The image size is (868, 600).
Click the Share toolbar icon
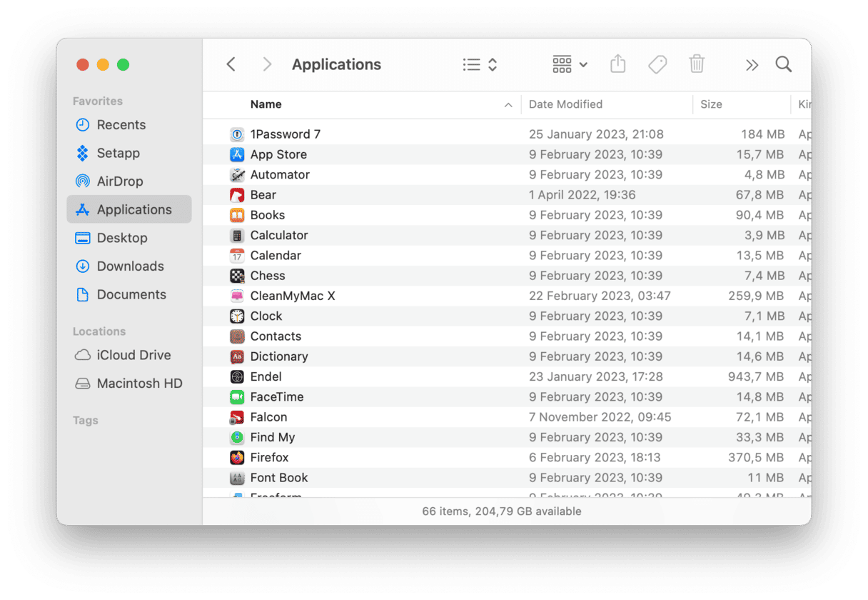(618, 64)
